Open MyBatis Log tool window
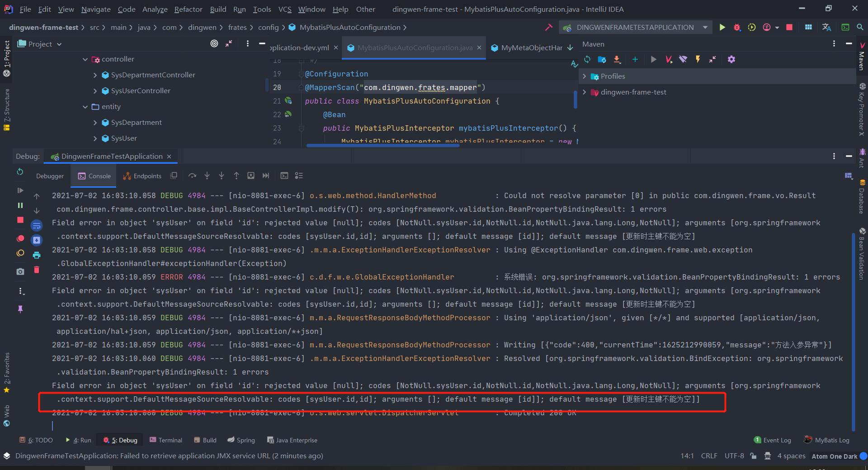Viewport: 868px width, 470px height. click(x=827, y=440)
